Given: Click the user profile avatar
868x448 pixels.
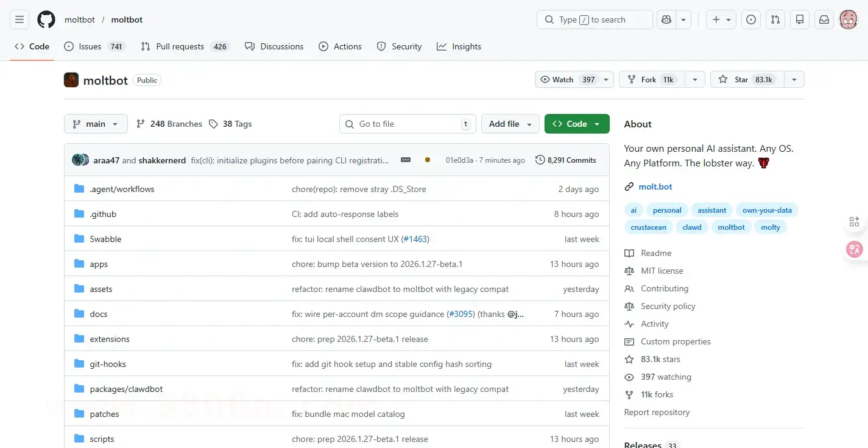Looking at the screenshot, I should click(x=848, y=20).
